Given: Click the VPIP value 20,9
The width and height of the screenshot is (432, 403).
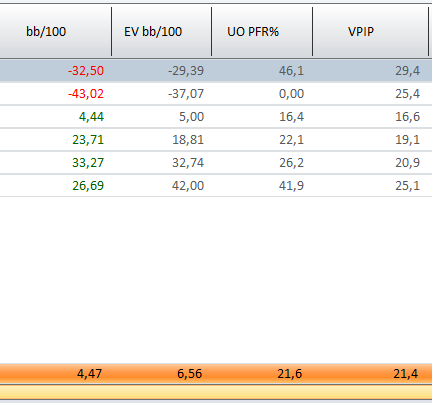Looking at the screenshot, I should [x=407, y=163].
